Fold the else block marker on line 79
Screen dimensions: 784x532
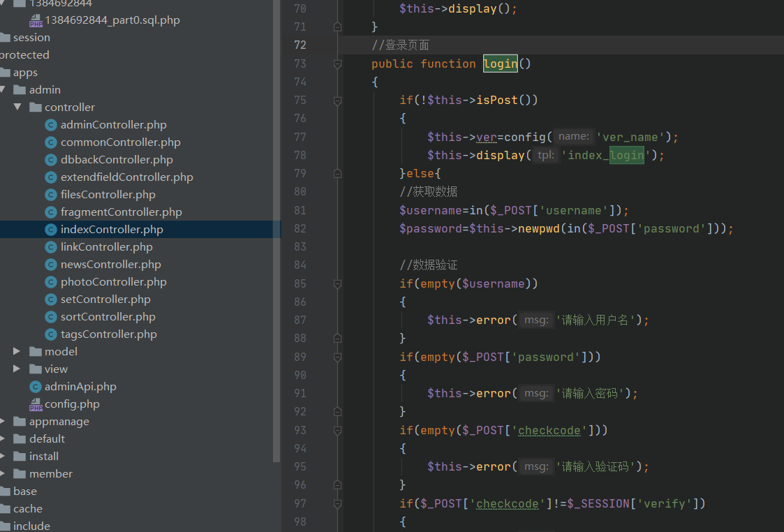pyautogui.click(x=337, y=174)
